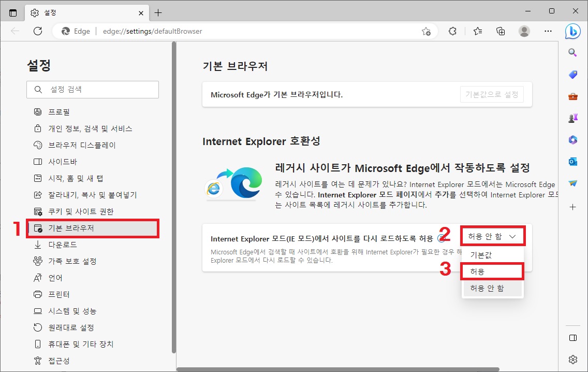The width and height of the screenshot is (588, 372).
Task: Open the sidebar Shopping tag icon
Action: [572, 75]
